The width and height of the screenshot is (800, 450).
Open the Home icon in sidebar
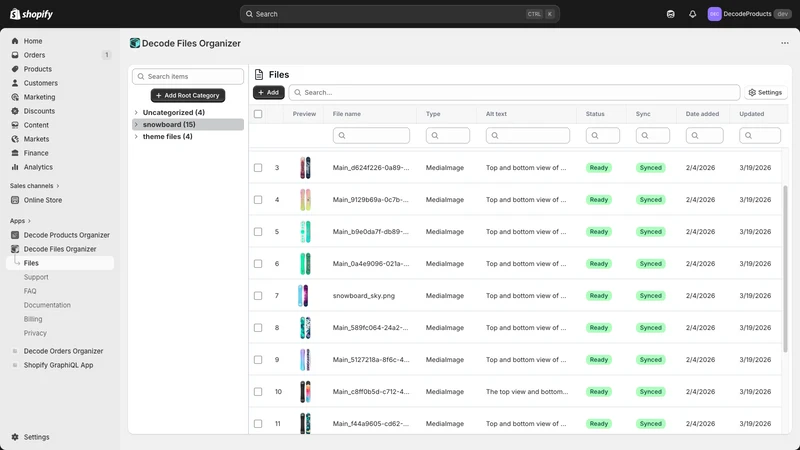(x=15, y=41)
